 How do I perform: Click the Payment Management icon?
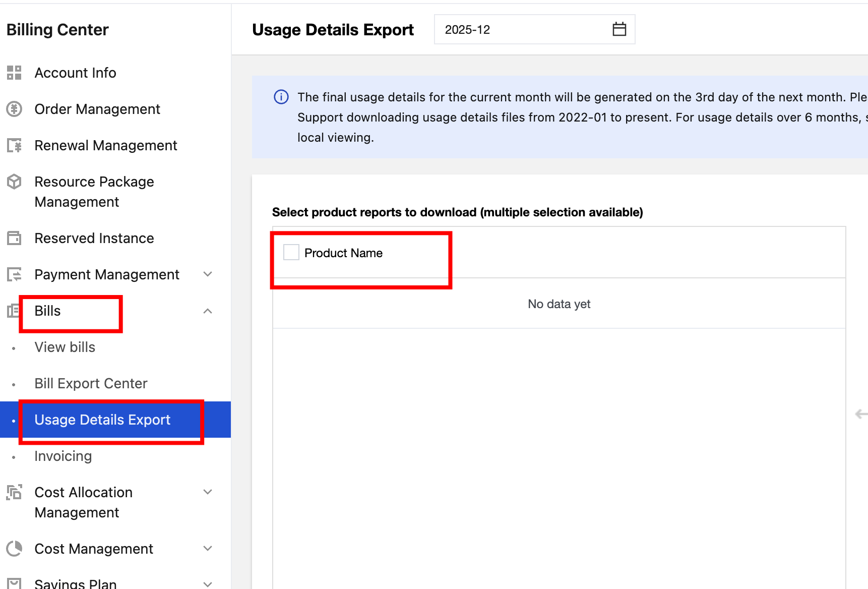point(14,274)
